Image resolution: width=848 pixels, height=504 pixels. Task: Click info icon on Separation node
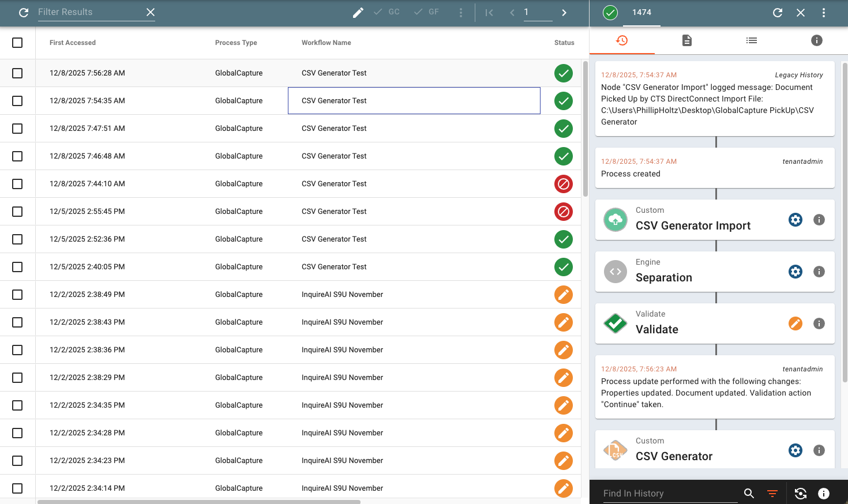[x=819, y=272]
